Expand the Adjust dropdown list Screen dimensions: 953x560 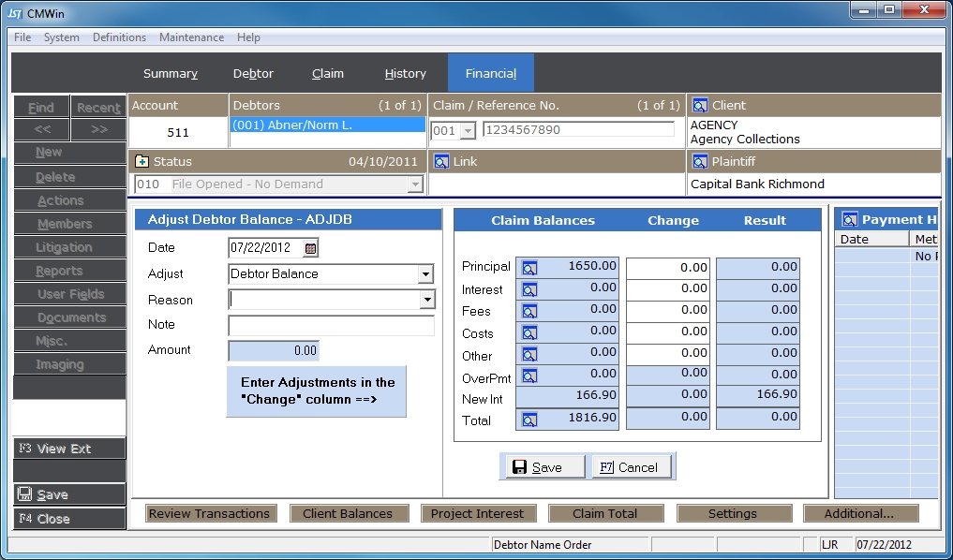click(425, 274)
